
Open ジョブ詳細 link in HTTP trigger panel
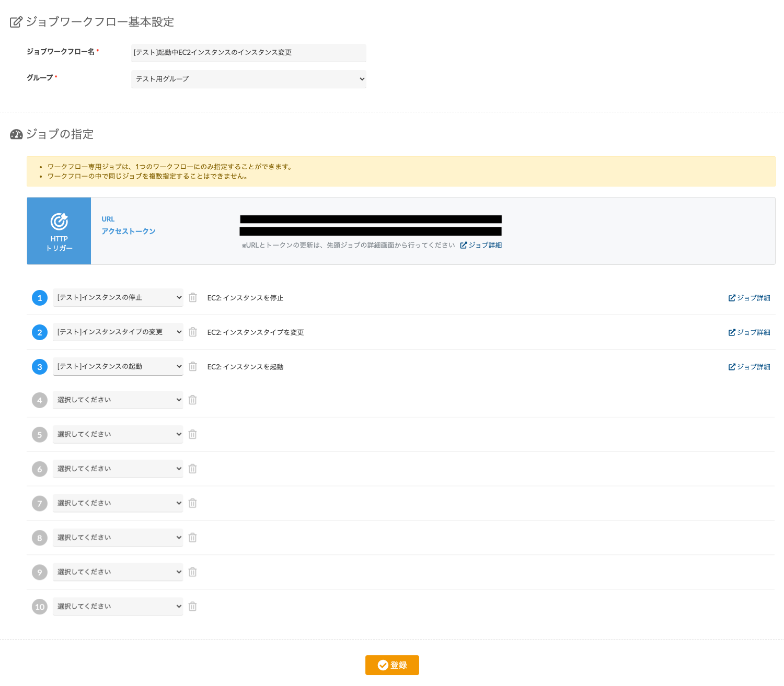[x=481, y=245]
